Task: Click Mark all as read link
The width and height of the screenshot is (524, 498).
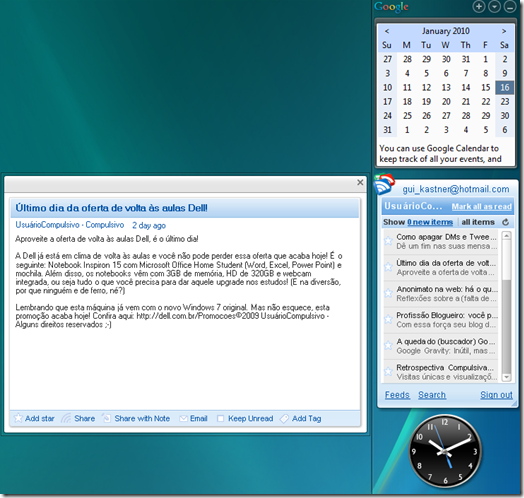Action: [482, 207]
